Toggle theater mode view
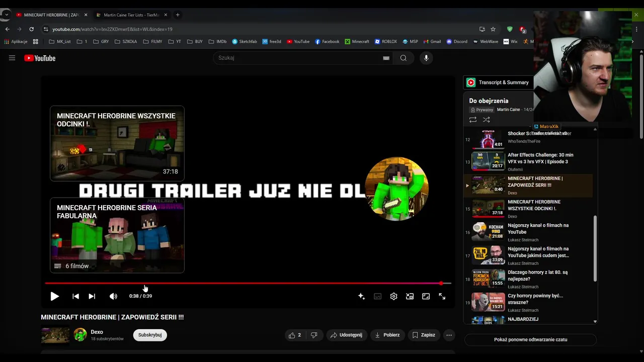 point(426,296)
